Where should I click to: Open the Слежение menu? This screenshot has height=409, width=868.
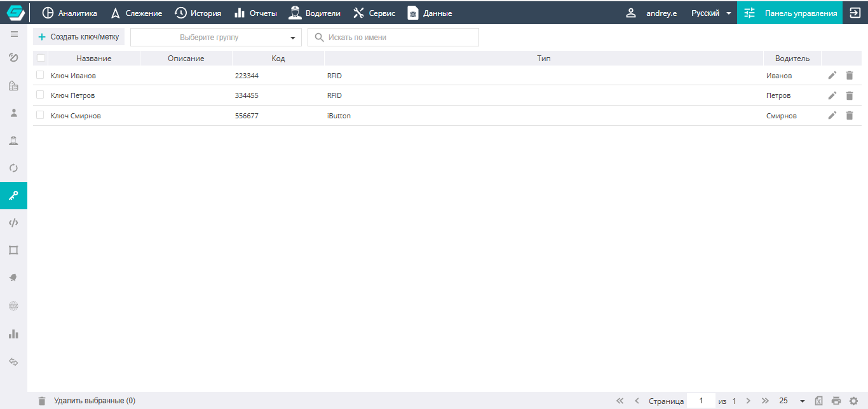pos(136,13)
